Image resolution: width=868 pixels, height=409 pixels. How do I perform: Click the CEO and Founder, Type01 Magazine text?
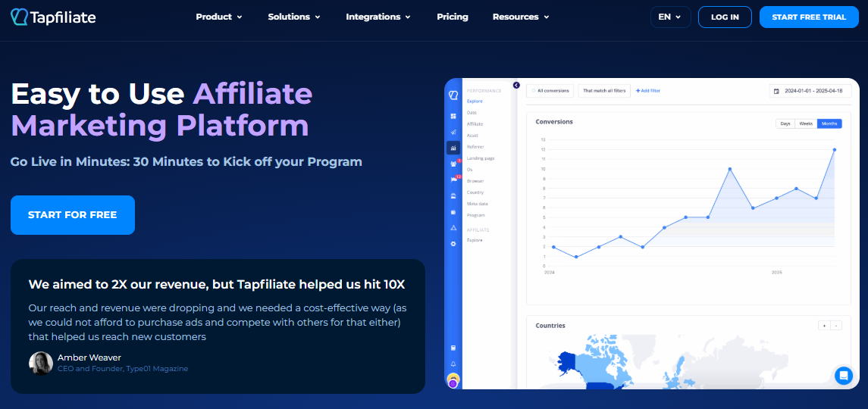123,369
